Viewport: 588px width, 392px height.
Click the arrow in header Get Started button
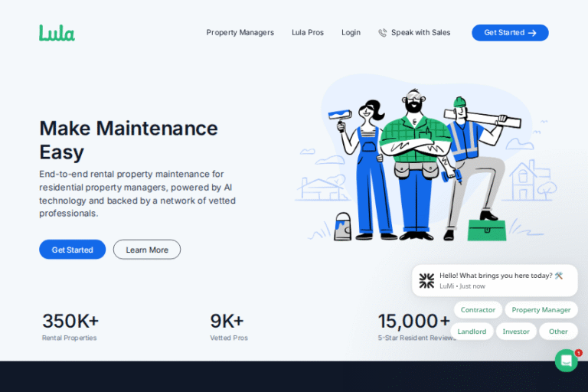(532, 33)
